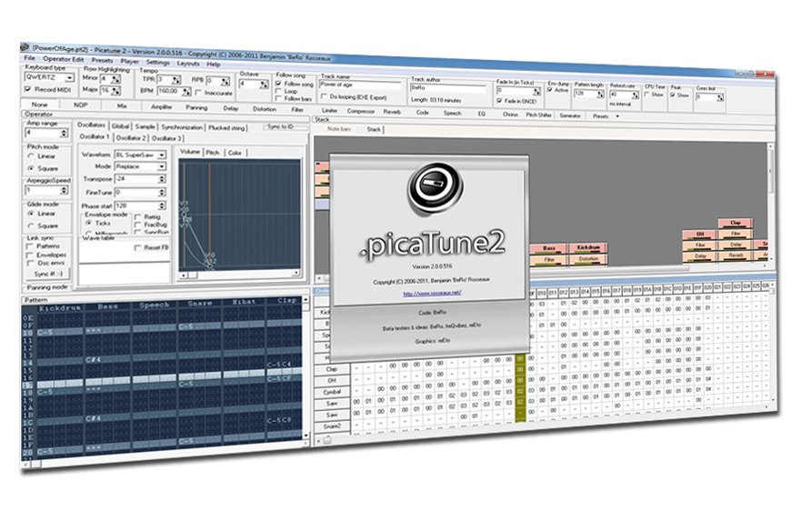Switch to the Pitch envelope tab
The height and width of the screenshot is (531, 812).
[213, 153]
